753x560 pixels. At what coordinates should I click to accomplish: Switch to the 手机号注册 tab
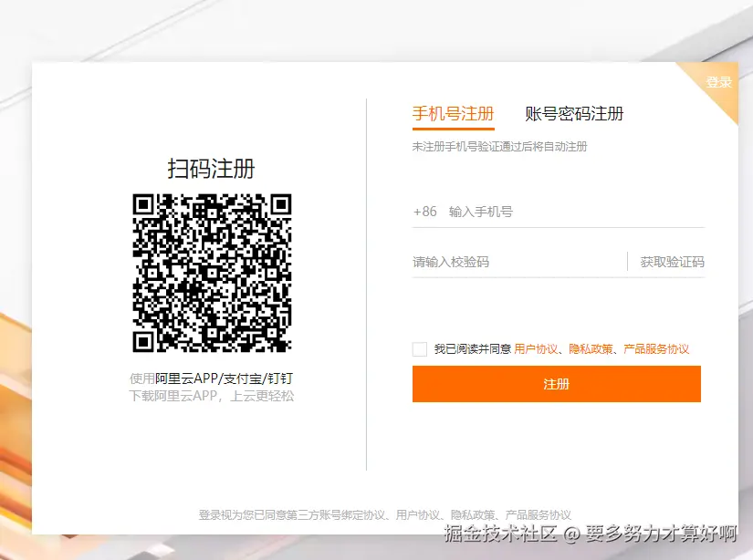453,114
